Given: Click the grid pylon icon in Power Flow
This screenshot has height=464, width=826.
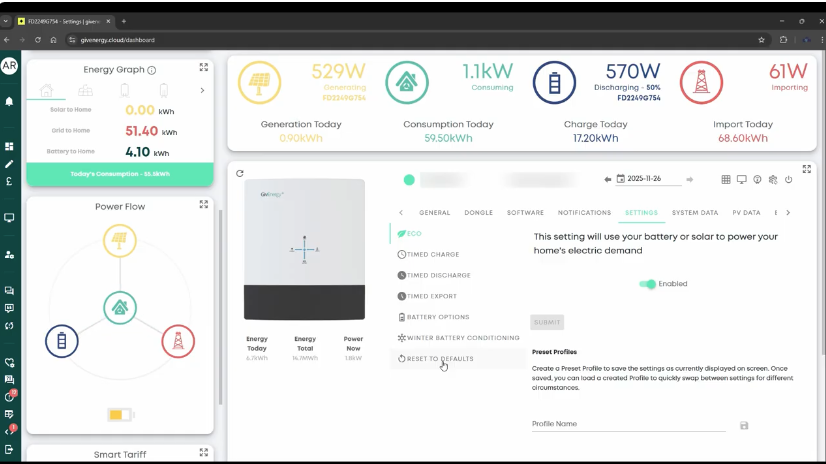Looking at the screenshot, I should coord(178,341).
